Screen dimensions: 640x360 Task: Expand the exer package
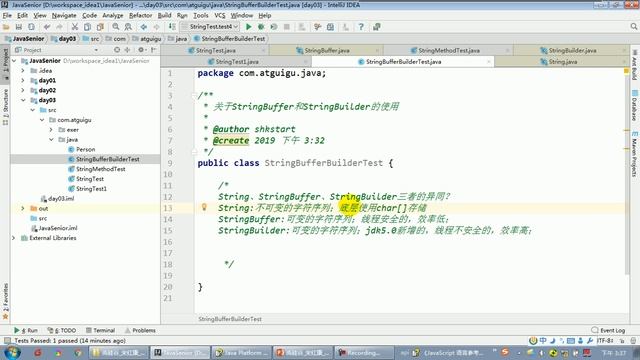pyautogui.click(x=51, y=130)
